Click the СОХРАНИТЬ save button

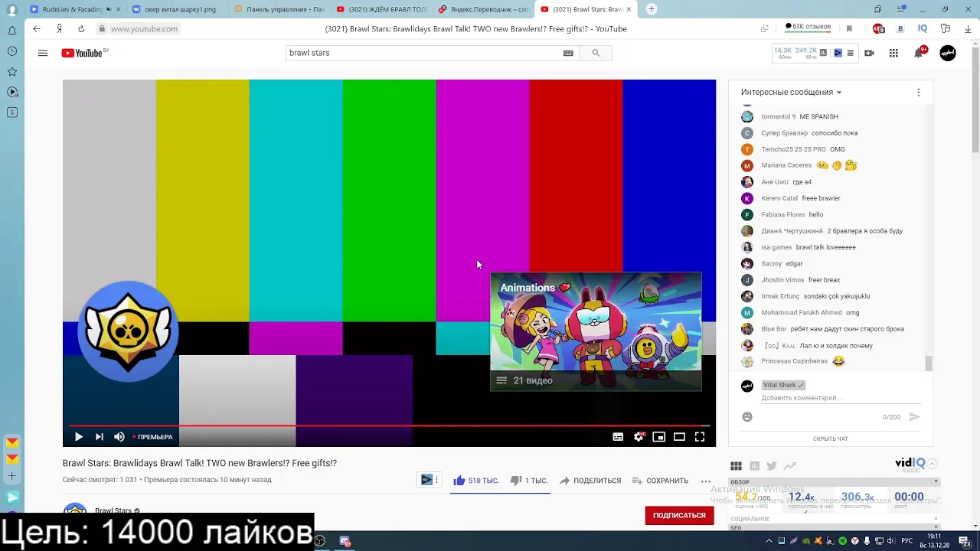660,481
